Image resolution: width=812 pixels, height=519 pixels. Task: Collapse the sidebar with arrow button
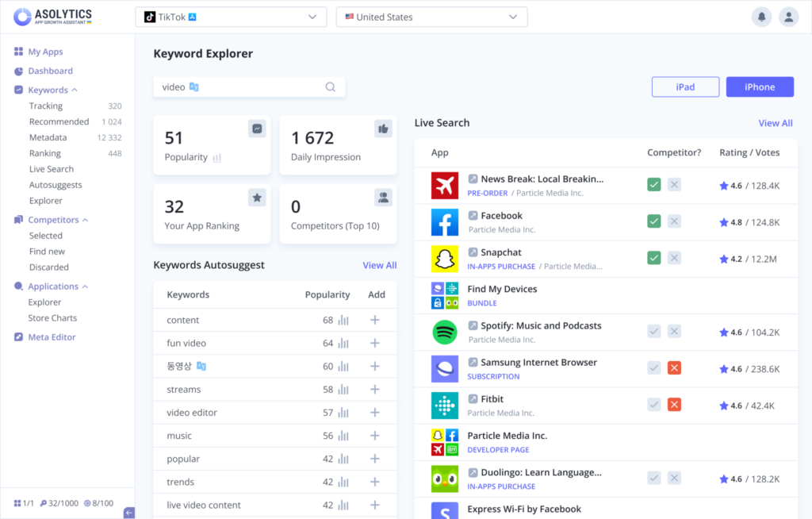click(x=129, y=513)
